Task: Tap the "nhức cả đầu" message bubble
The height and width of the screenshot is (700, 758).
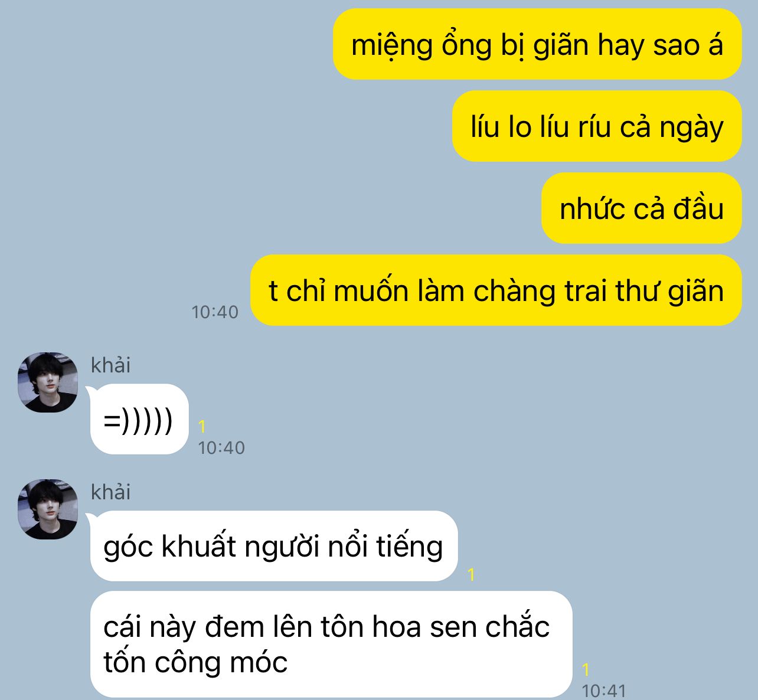Action: [642, 208]
